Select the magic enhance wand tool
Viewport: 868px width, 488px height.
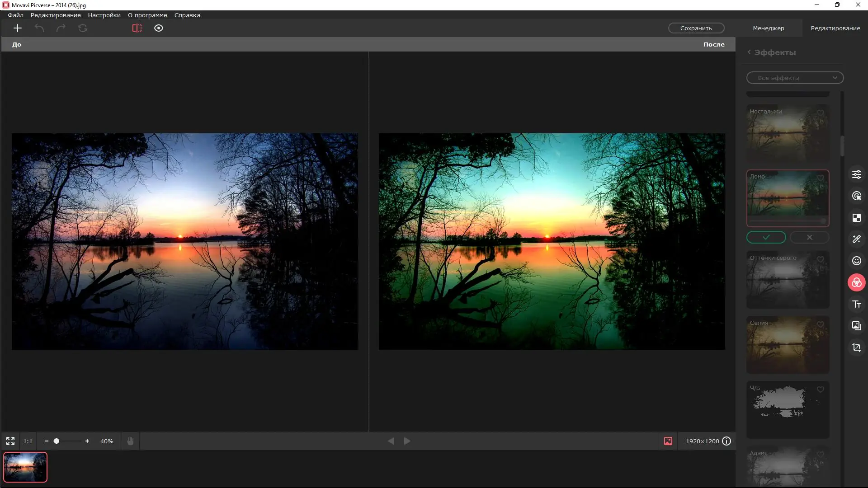click(856, 239)
